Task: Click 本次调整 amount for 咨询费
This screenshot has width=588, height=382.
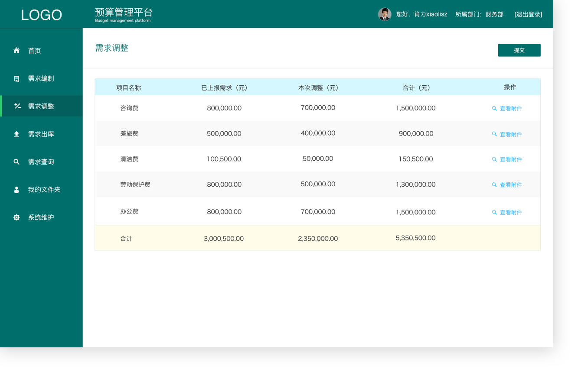Action: (x=318, y=108)
